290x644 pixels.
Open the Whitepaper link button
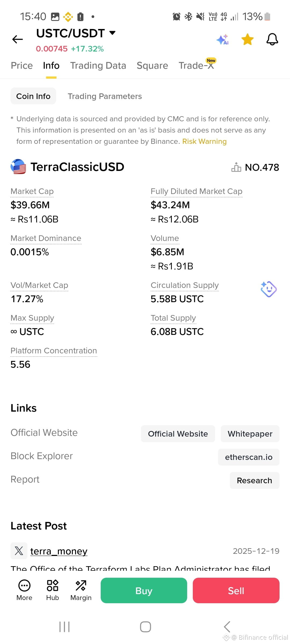tap(250, 434)
